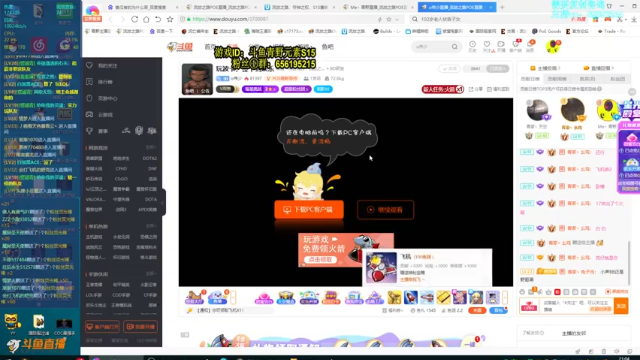Image resolution: width=640 pixels, height=360 pixels.
Task: Go to browser home page icon
Action: click(x=146, y=19)
